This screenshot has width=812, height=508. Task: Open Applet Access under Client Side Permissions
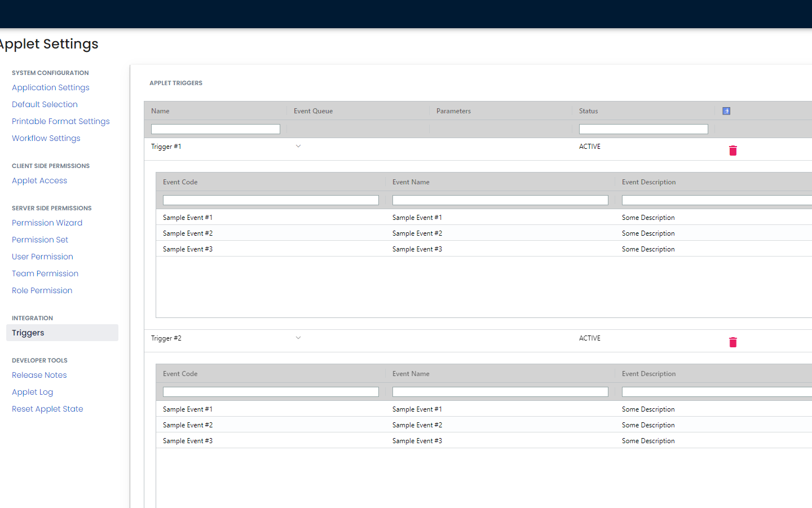point(39,180)
